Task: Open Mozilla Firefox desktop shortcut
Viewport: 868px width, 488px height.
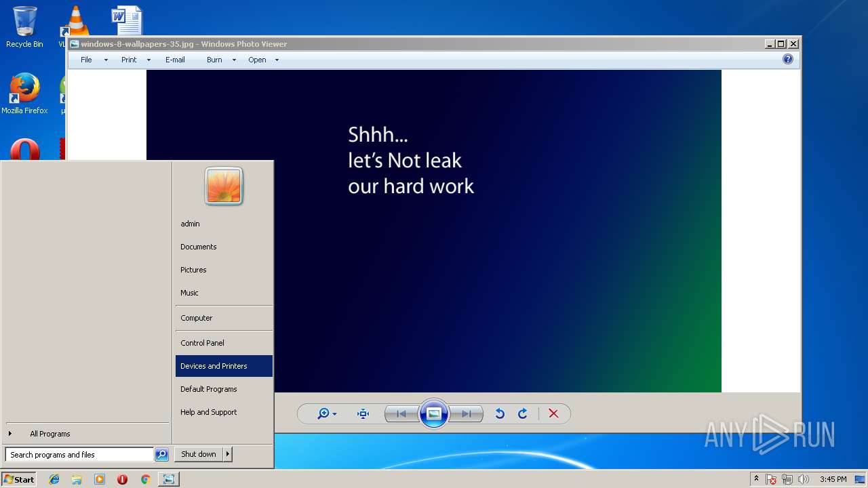Action: click(x=24, y=94)
